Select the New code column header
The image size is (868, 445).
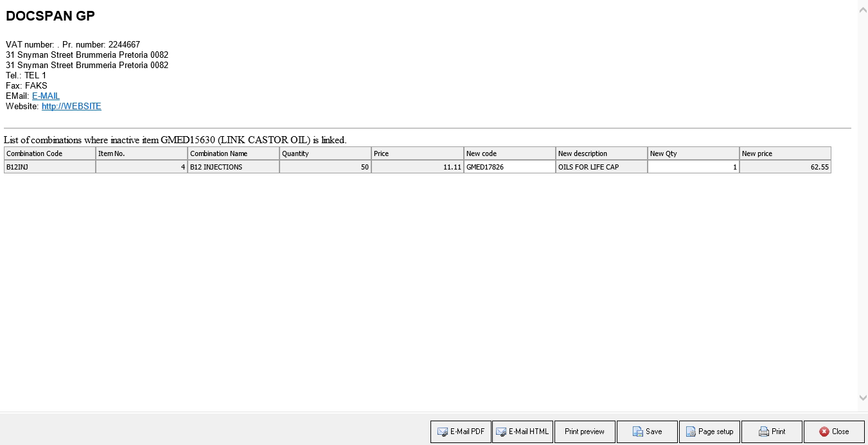click(x=509, y=153)
